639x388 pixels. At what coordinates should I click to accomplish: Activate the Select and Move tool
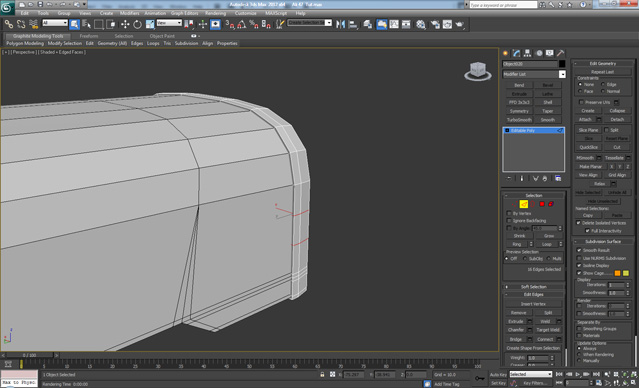coord(125,24)
